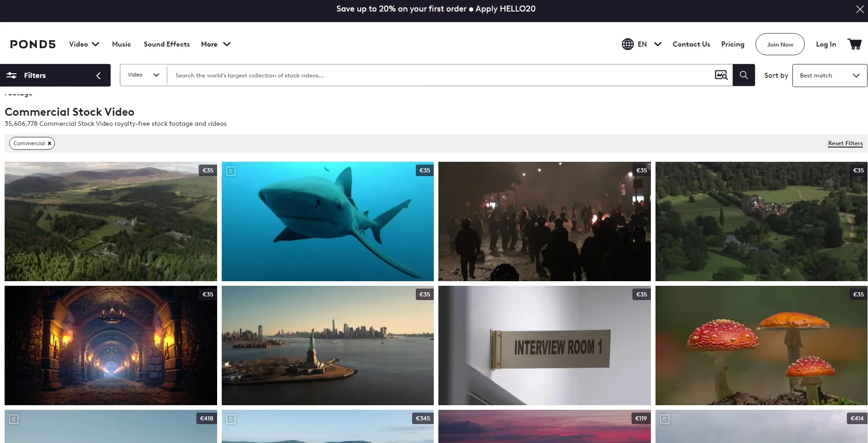Click the Log In link
Viewport: 868px width, 443px height.
pyautogui.click(x=826, y=44)
